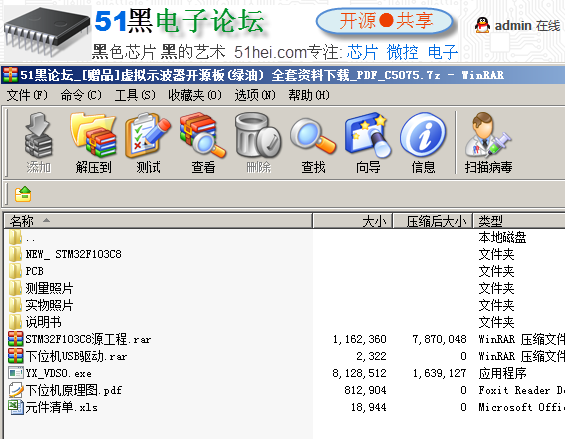Click size value 812,904
This screenshot has height=439, width=565.
pos(365,390)
